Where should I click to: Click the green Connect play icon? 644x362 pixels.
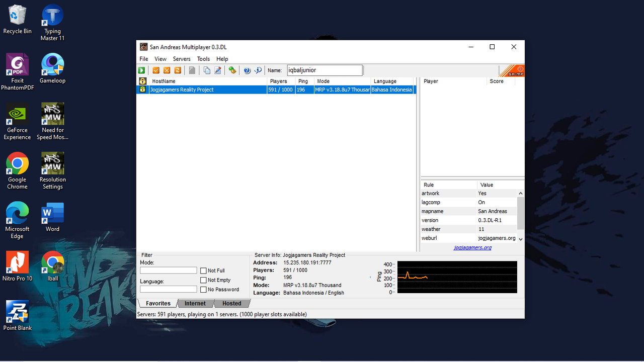point(142,70)
